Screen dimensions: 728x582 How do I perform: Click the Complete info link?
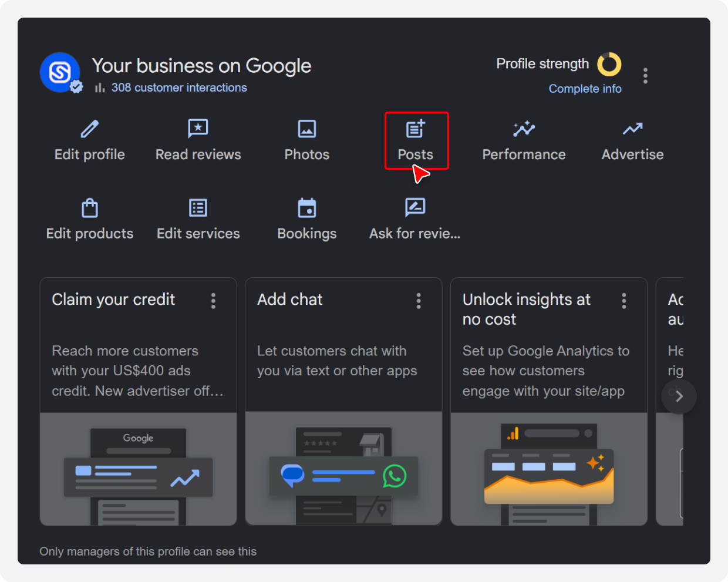click(x=585, y=89)
